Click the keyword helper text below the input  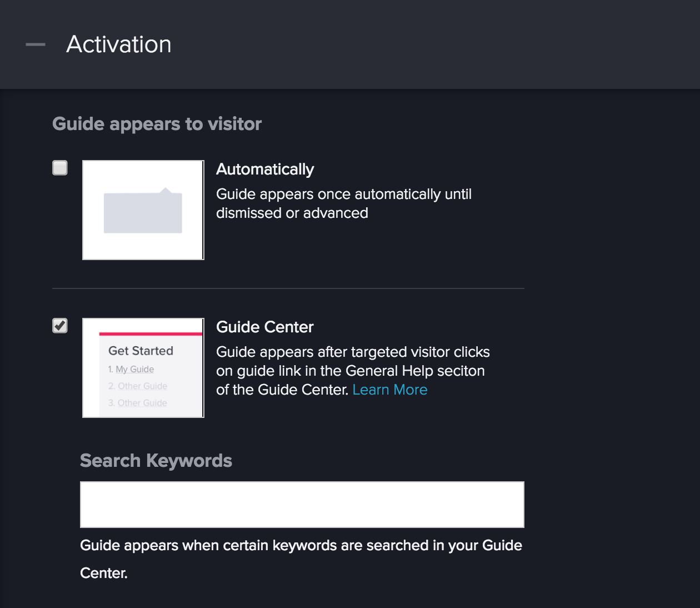302,545
